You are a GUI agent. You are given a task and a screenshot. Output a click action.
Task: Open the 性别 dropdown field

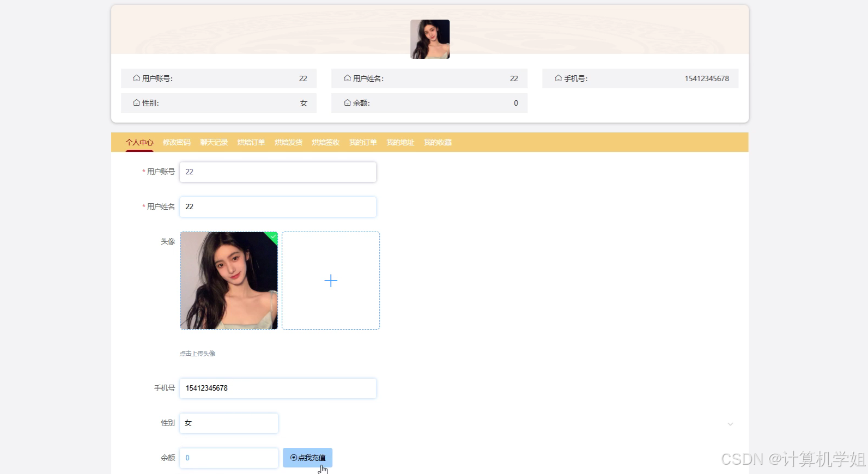click(x=229, y=423)
